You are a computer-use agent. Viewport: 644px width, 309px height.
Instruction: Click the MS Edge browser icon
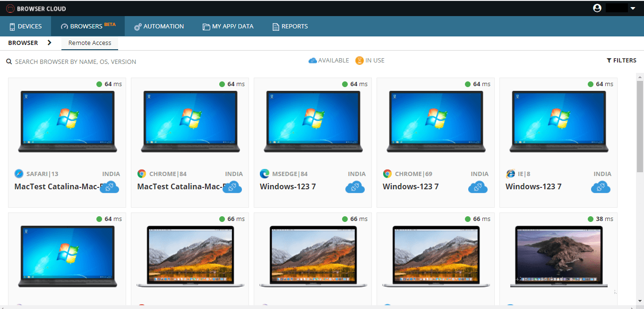(x=265, y=174)
